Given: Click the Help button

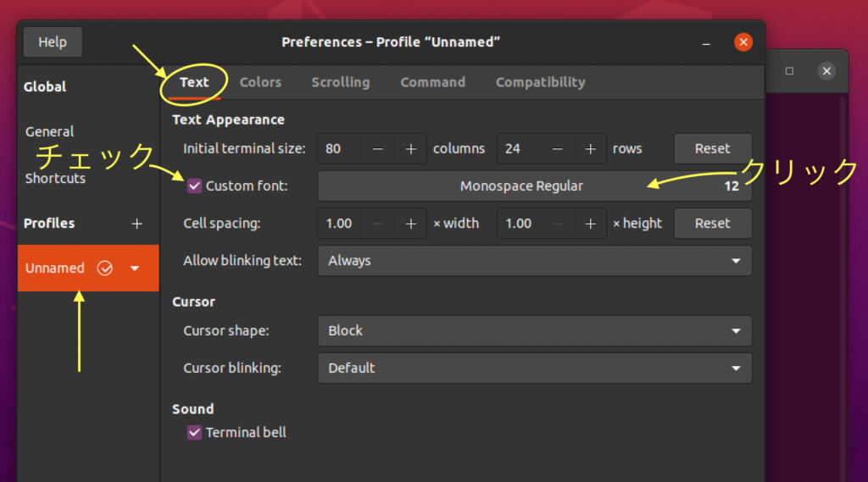Looking at the screenshot, I should tap(53, 42).
